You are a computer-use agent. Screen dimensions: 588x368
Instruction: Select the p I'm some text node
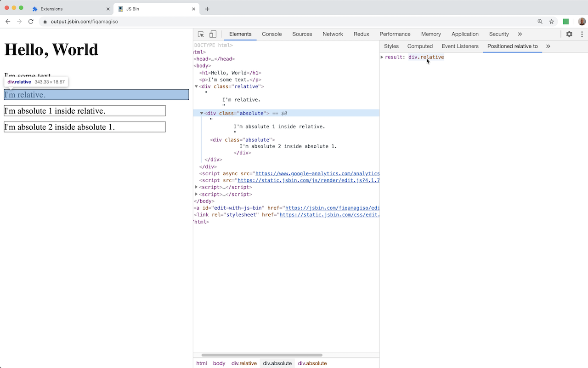click(230, 80)
